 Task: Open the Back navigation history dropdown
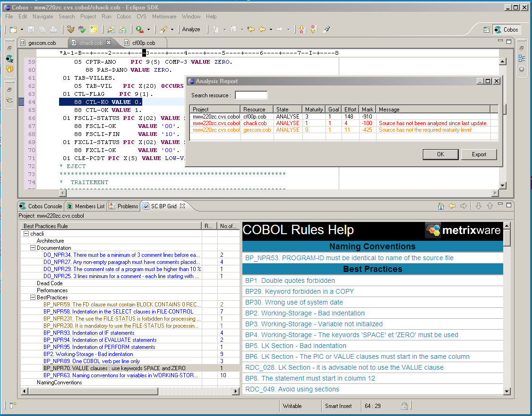pyautogui.click(x=271, y=29)
